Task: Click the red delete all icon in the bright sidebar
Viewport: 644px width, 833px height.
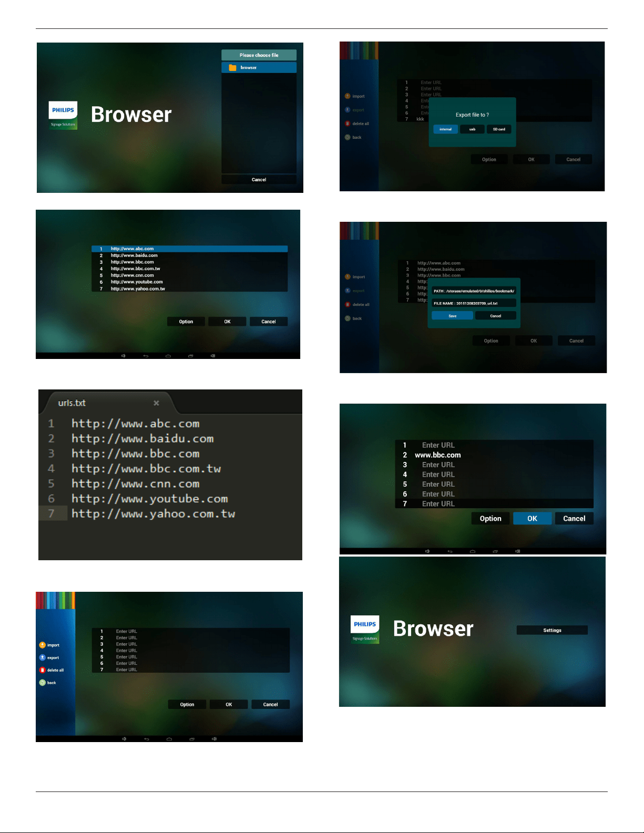Action: pos(43,670)
